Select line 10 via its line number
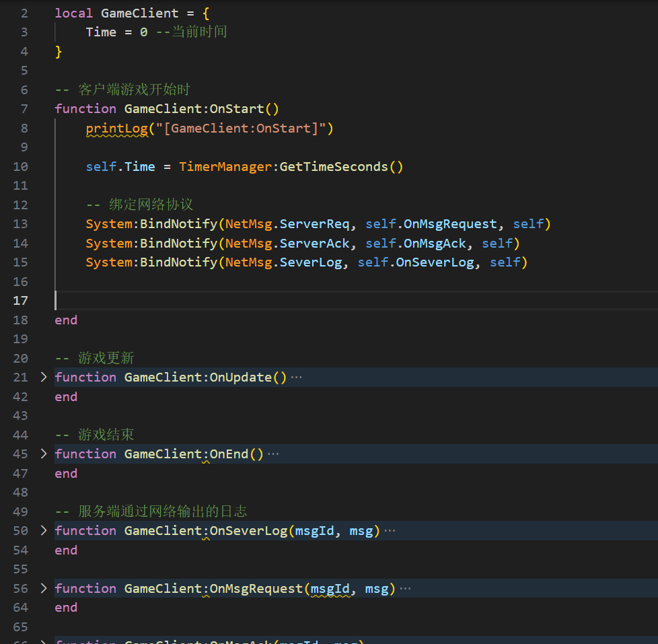Viewport: 658px width, 644px height. click(x=21, y=167)
